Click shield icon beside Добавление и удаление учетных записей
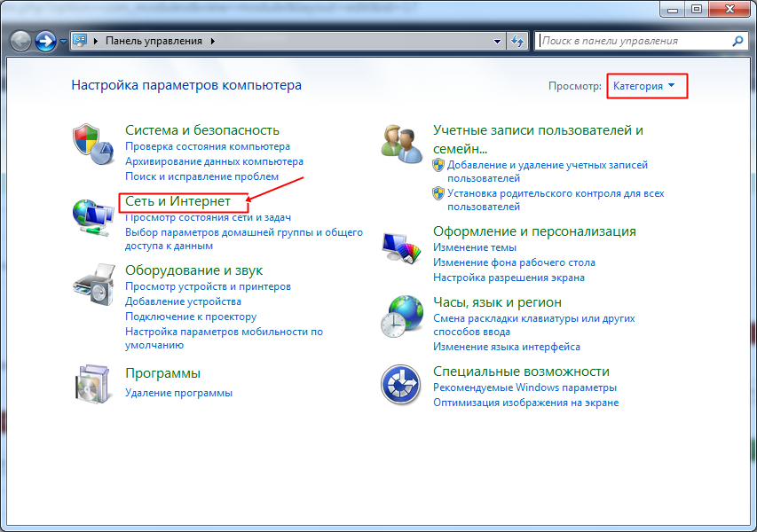 click(x=438, y=165)
